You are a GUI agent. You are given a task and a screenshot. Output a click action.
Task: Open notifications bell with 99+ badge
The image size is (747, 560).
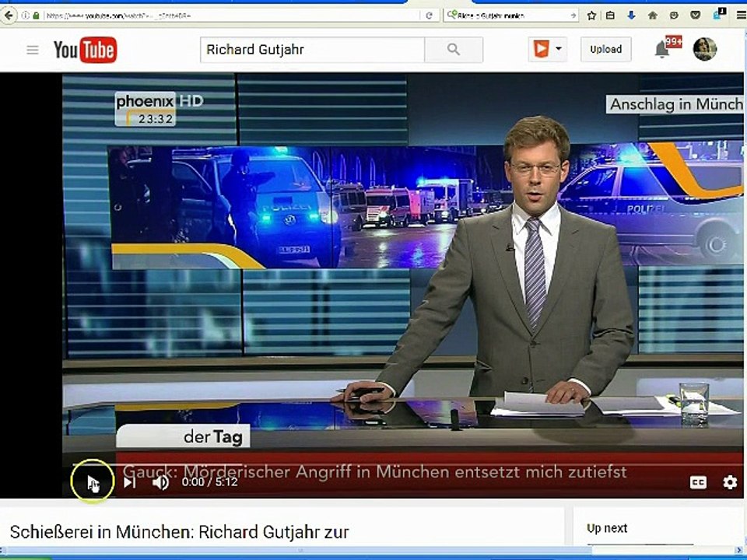click(667, 47)
